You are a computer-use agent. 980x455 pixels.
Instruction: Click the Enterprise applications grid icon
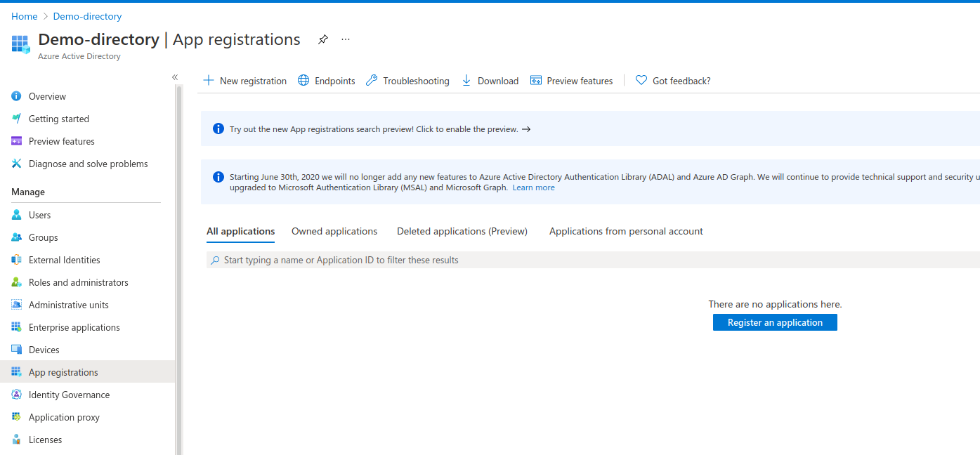(x=16, y=327)
